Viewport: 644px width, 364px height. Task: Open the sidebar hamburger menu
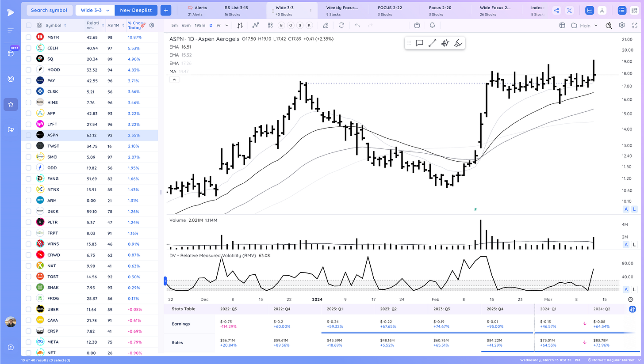11,31
